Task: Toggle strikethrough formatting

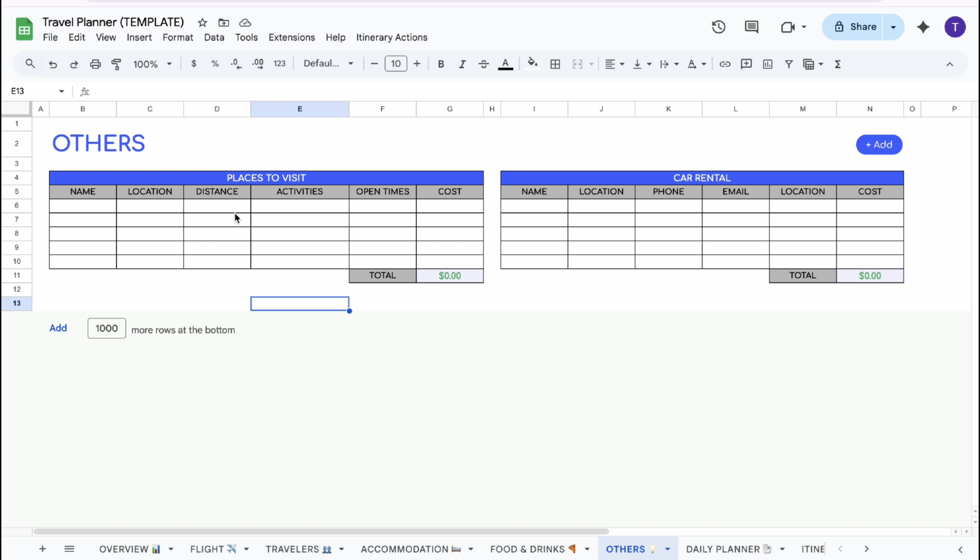Action: (x=483, y=64)
